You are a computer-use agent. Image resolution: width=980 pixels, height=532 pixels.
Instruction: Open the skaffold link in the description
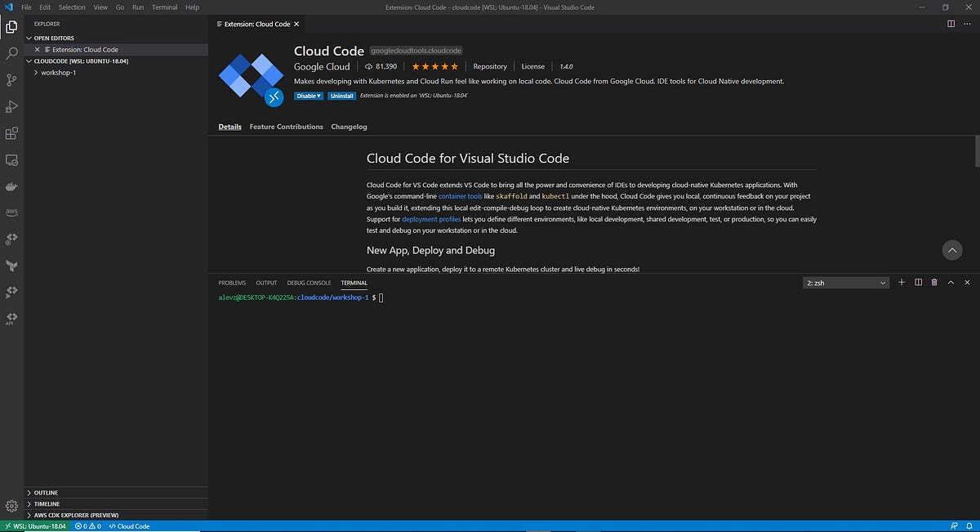512,196
